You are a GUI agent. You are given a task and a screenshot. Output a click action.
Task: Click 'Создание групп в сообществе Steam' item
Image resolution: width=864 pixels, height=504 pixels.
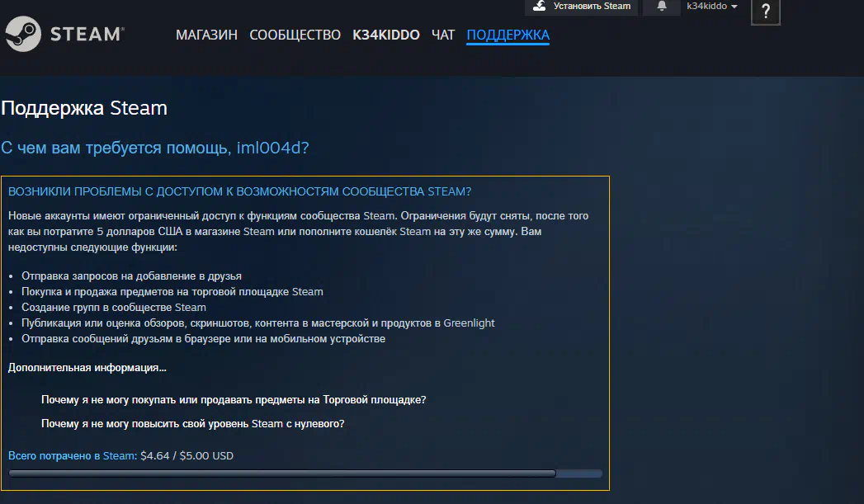pyautogui.click(x=114, y=307)
